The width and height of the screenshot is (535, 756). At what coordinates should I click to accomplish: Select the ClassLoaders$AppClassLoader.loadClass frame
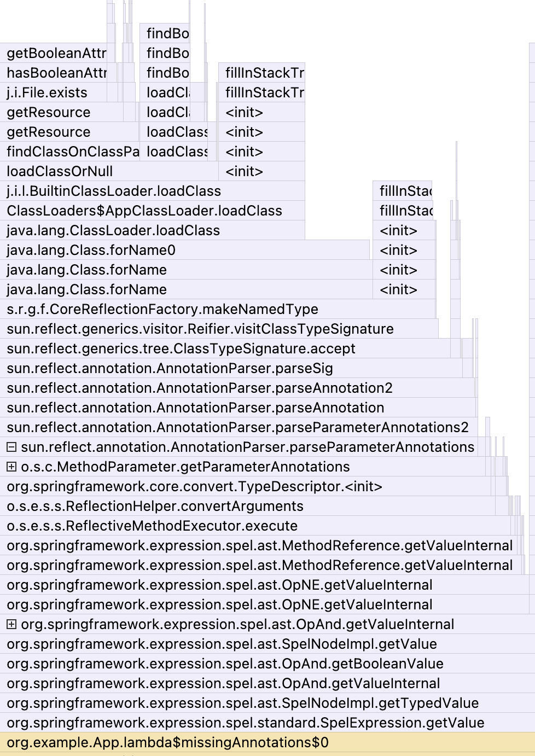[153, 211]
